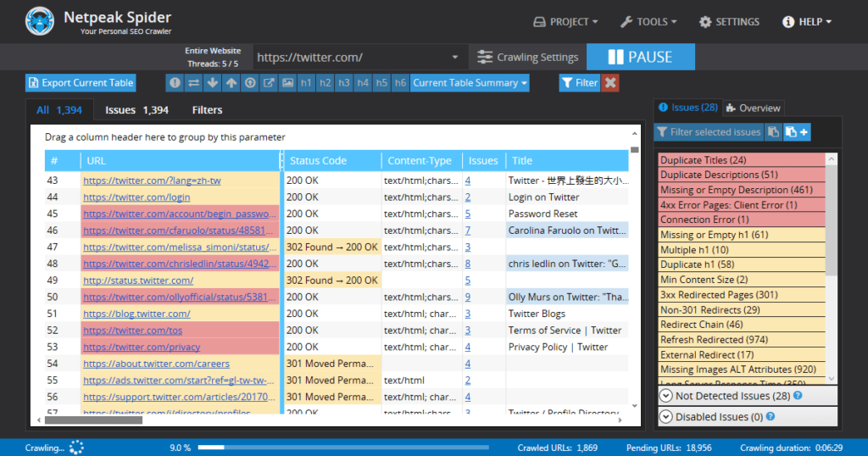Click the copy with plus icon in sidebar
Screen dimensions: 868x456
click(797, 131)
